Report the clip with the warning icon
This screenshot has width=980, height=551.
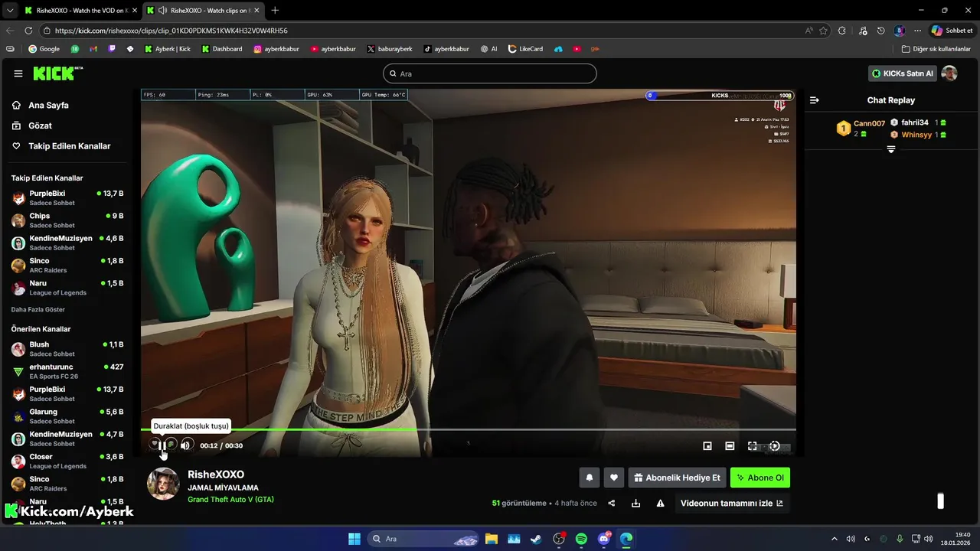(660, 503)
